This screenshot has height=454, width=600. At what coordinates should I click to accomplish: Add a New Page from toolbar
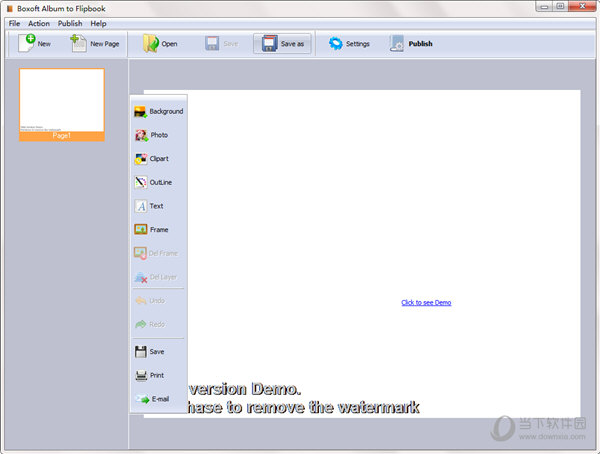[x=95, y=44]
